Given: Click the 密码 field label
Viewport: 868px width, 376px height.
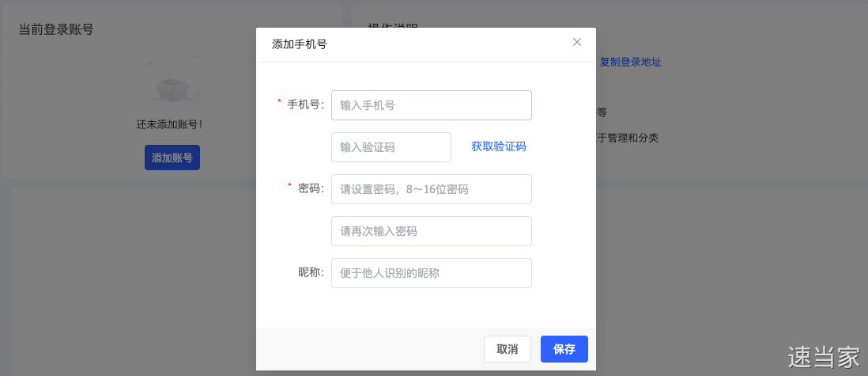Looking at the screenshot, I should (310, 188).
